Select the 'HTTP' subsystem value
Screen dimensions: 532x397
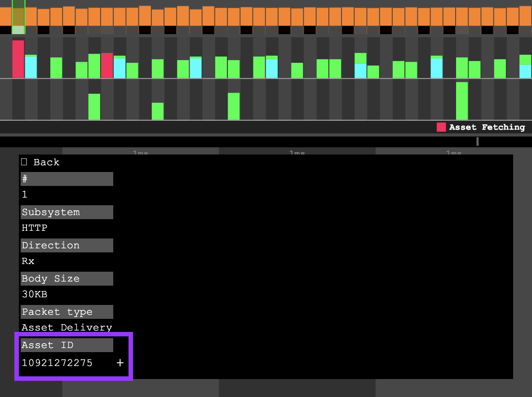(35, 228)
